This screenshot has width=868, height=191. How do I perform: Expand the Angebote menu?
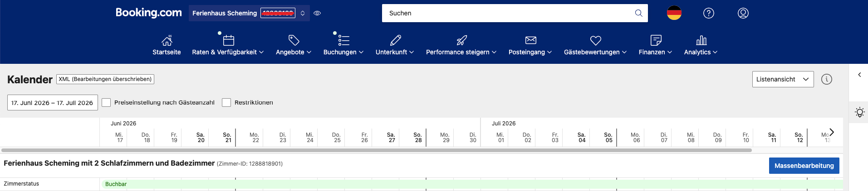(294, 52)
